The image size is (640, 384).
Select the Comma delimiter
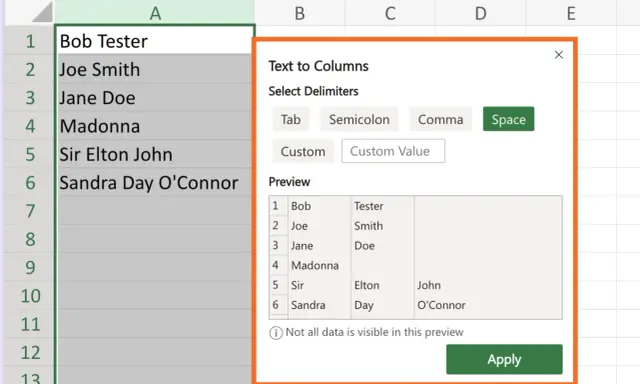tap(440, 119)
